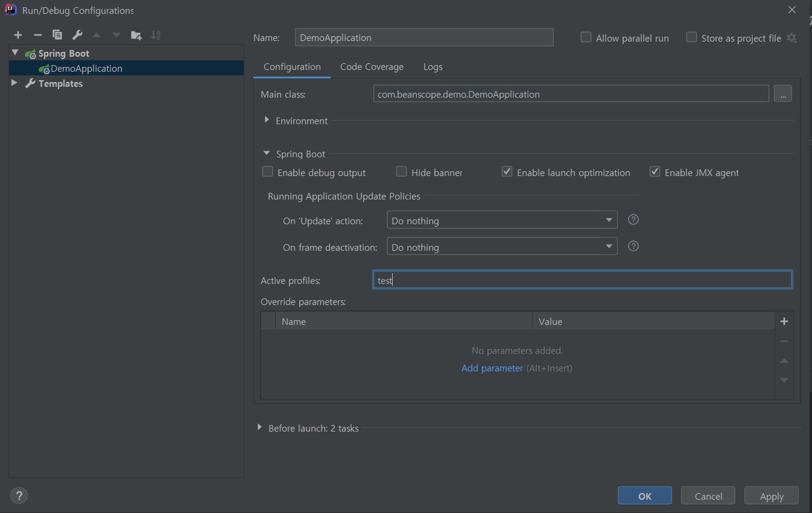Enable debug output checkbox
Image resolution: width=812 pixels, height=513 pixels.
coord(268,172)
